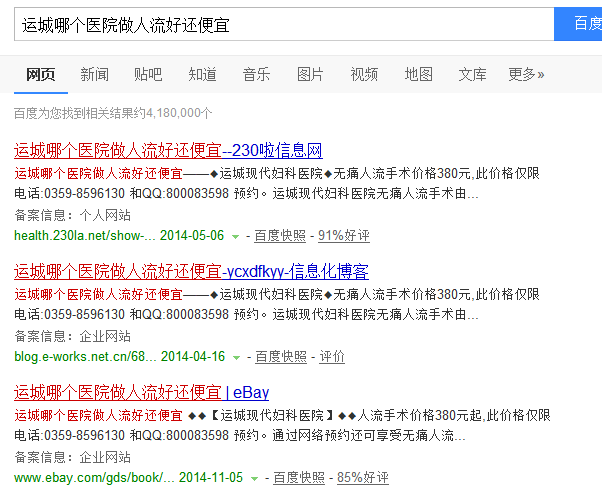Switch to the 音乐 tab
Image resolution: width=602 pixels, height=490 pixels.
coord(256,74)
